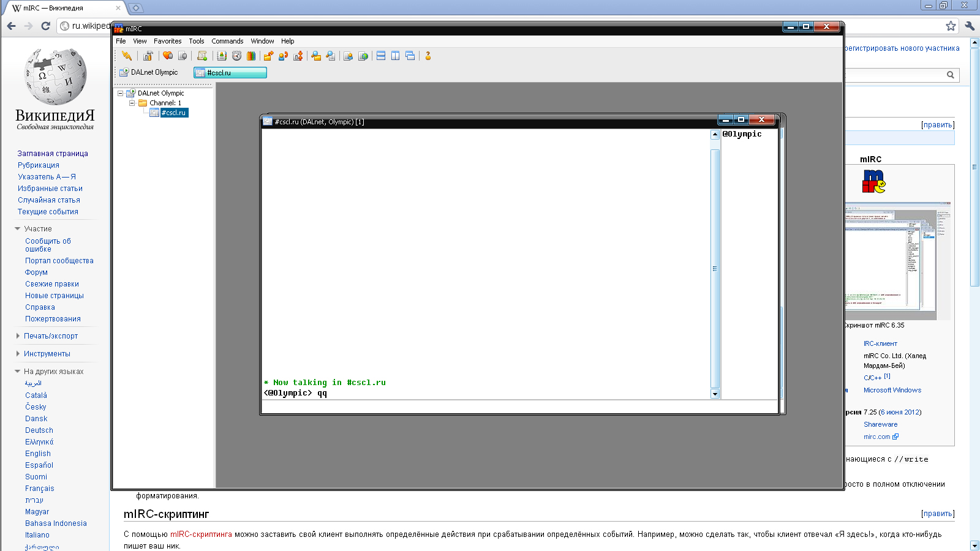The height and width of the screenshot is (551, 980).
Task: Open the English language link
Action: pyautogui.click(x=38, y=454)
